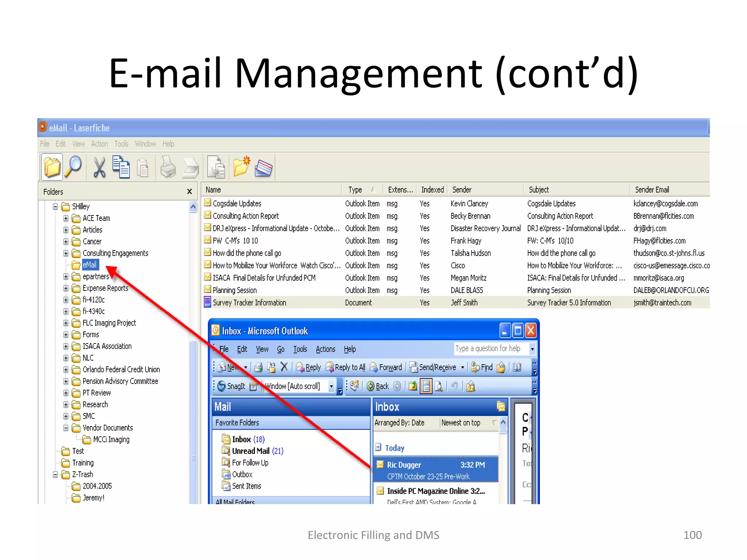Click the New Folder icon with star
The width and height of the screenshot is (747, 560).
click(241, 167)
